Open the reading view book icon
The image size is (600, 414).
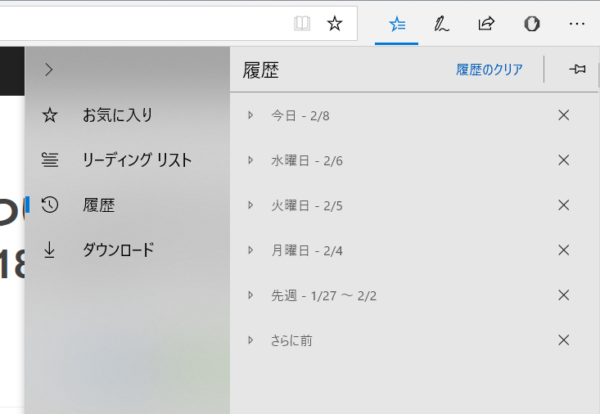[302, 24]
